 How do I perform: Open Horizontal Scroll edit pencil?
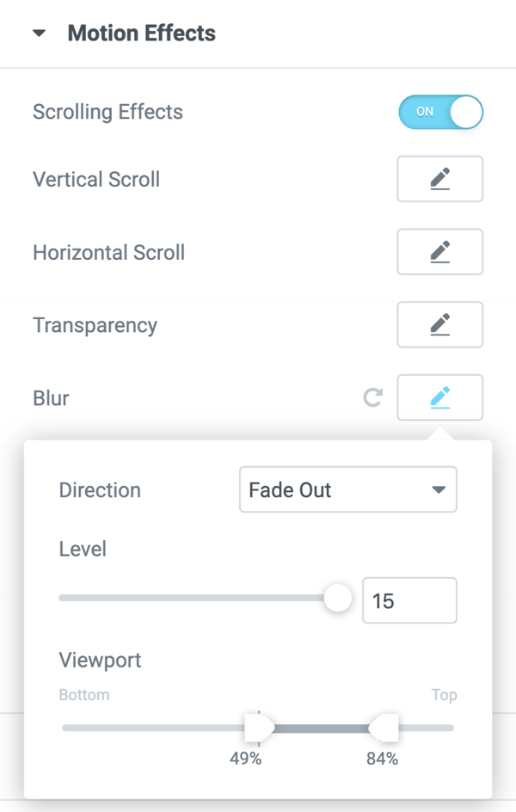click(439, 252)
